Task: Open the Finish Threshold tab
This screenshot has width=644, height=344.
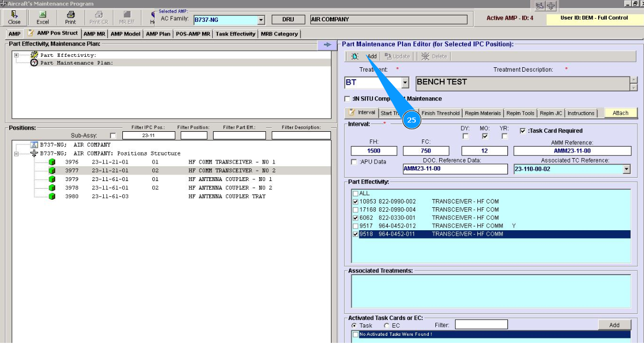Action: pyautogui.click(x=440, y=113)
